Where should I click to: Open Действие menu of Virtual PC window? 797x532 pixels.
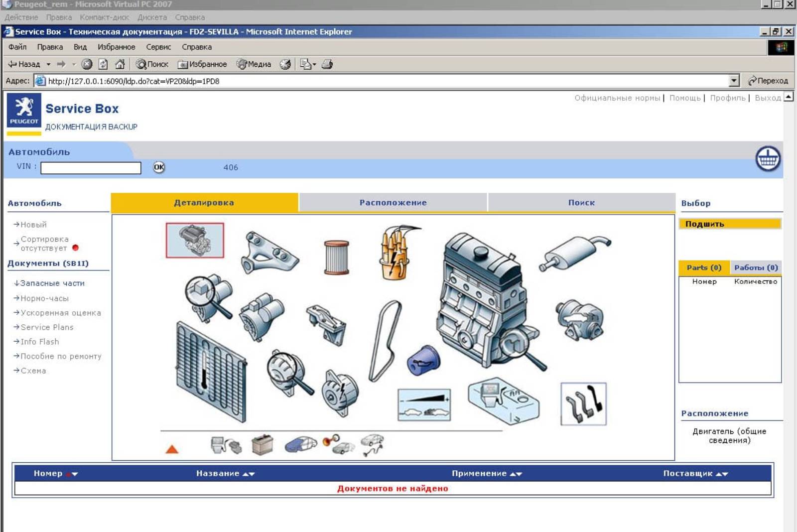[x=21, y=17]
